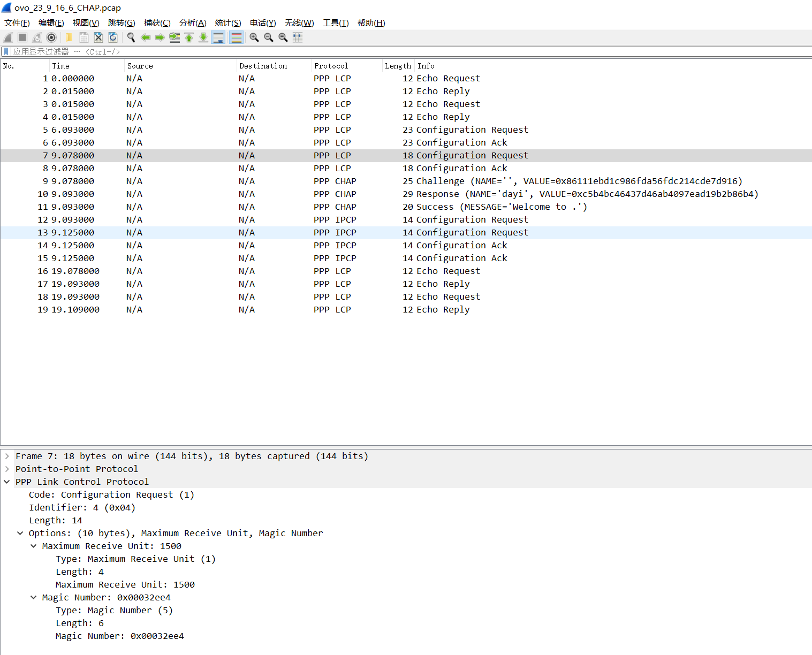Screen dimensions: 812x655
Task: Reload the capture file icon
Action: click(113, 37)
